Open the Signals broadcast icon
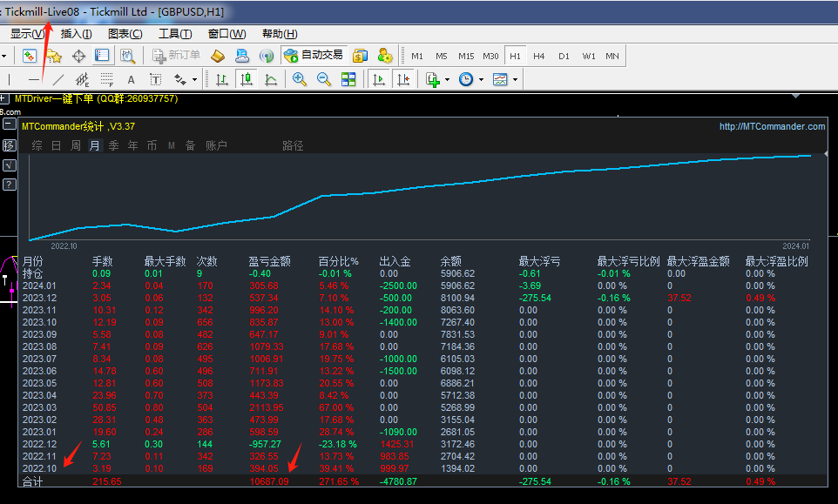 pos(267,56)
